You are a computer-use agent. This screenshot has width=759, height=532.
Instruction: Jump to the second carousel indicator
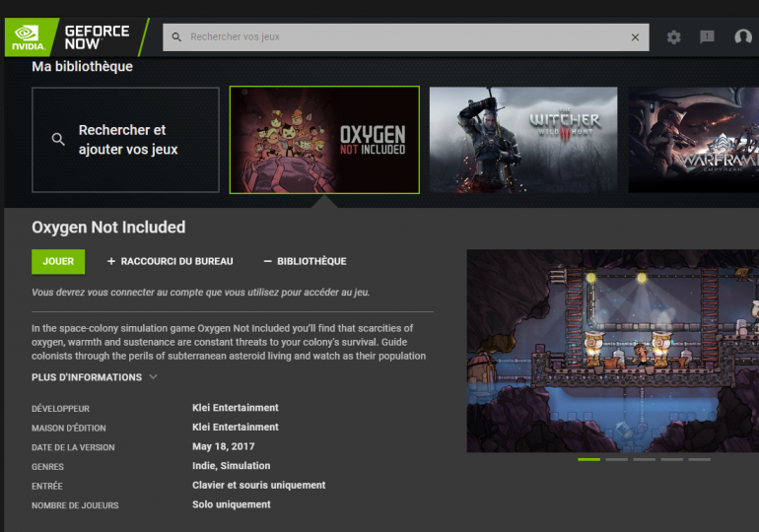[617, 459]
